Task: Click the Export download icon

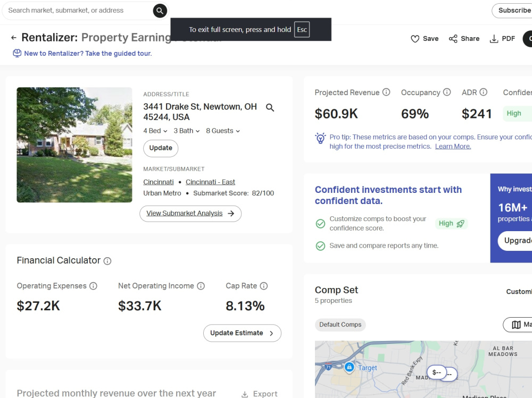Action: tap(245, 394)
